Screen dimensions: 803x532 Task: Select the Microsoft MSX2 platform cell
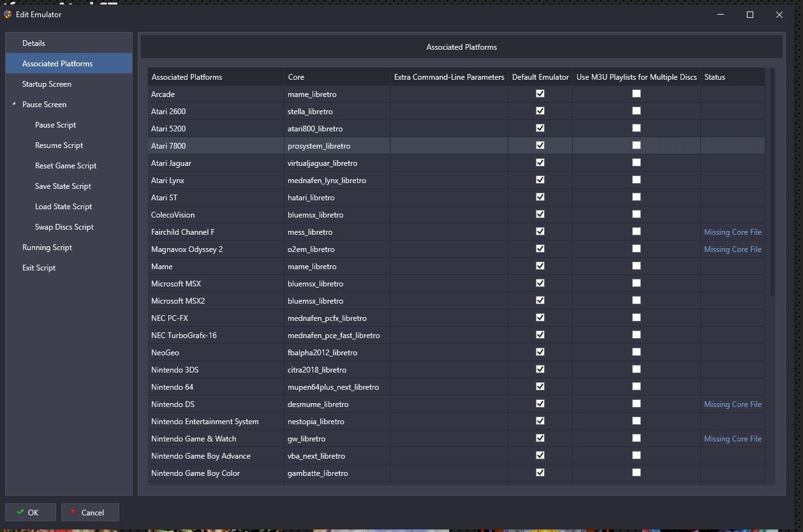tap(216, 301)
